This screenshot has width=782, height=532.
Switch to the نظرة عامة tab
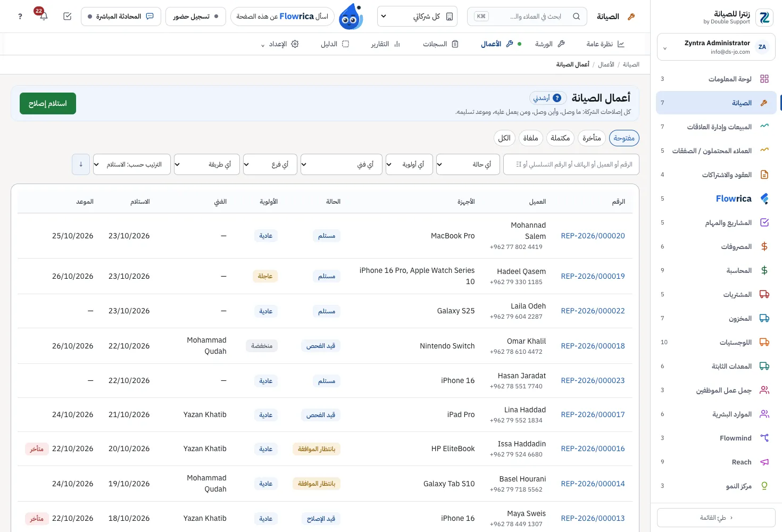(605, 44)
